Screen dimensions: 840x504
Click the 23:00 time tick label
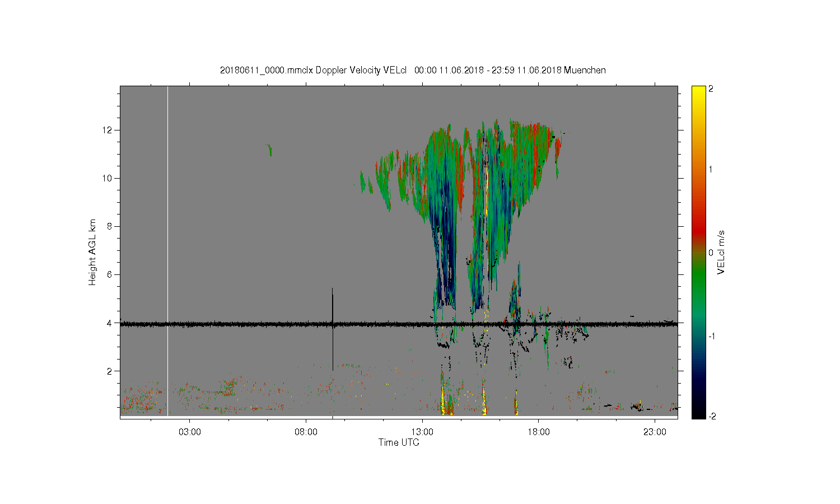click(x=655, y=432)
